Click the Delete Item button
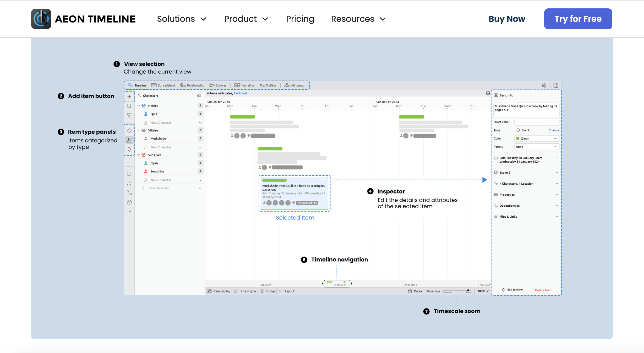Image resolution: width=644 pixels, height=353 pixels. pos(543,290)
